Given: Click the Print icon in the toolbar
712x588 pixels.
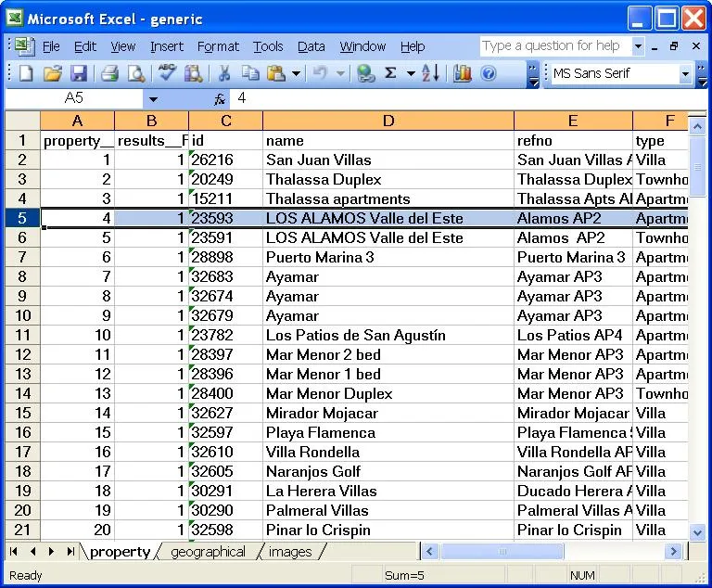Looking at the screenshot, I should [x=110, y=73].
